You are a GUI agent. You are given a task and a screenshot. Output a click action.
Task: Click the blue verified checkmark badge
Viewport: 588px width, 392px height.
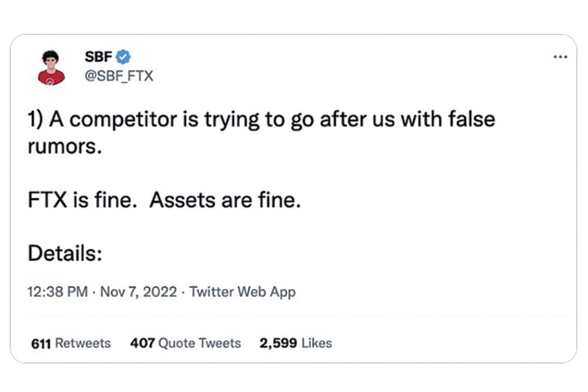[x=123, y=57]
